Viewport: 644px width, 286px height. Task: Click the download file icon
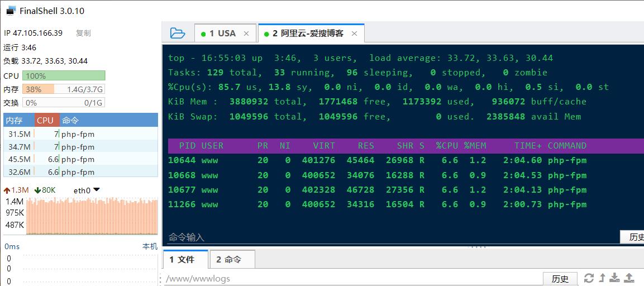(615, 278)
